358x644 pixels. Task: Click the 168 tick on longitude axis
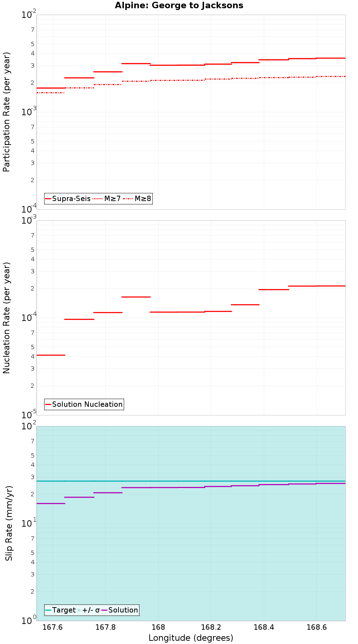click(x=158, y=627)
